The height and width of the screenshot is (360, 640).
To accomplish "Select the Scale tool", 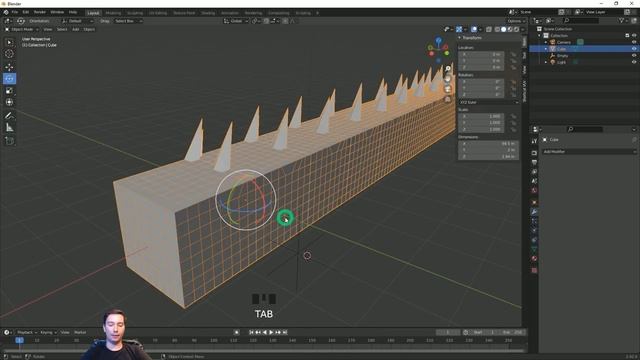I will tap(9, 91).
